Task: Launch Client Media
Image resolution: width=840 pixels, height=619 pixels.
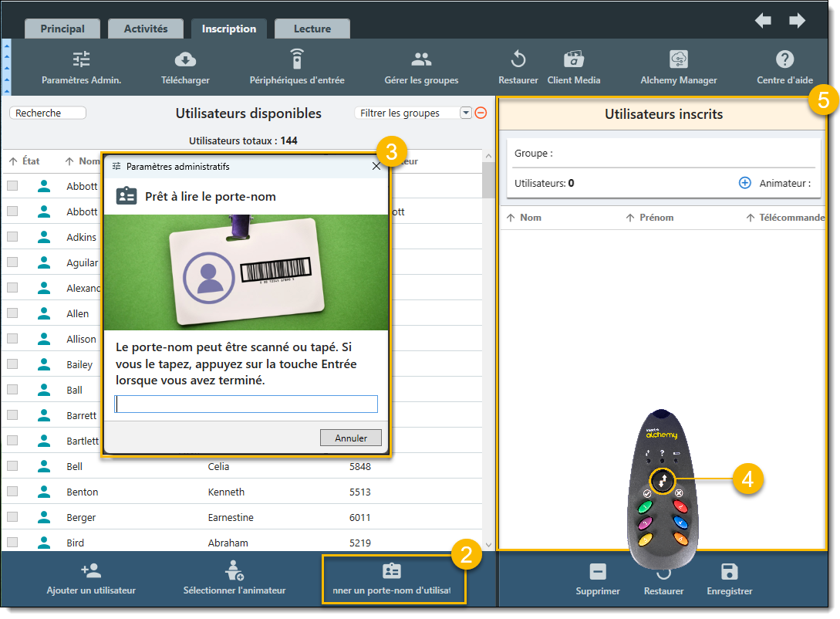Action: tap(573, 67)
